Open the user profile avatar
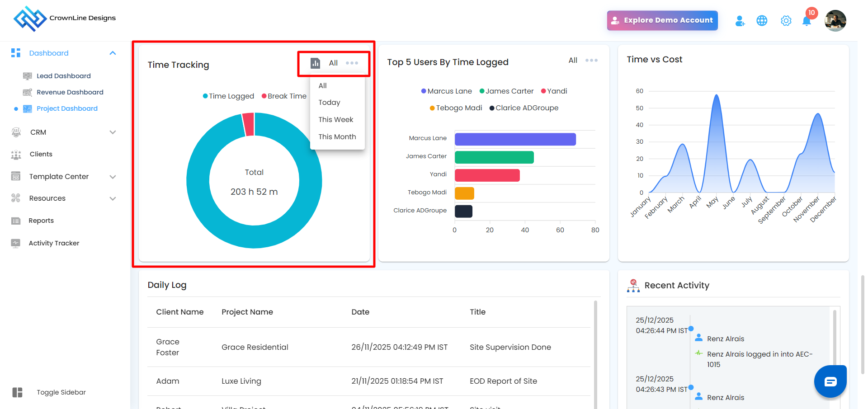Screen dimensions: 868x409 835,21
